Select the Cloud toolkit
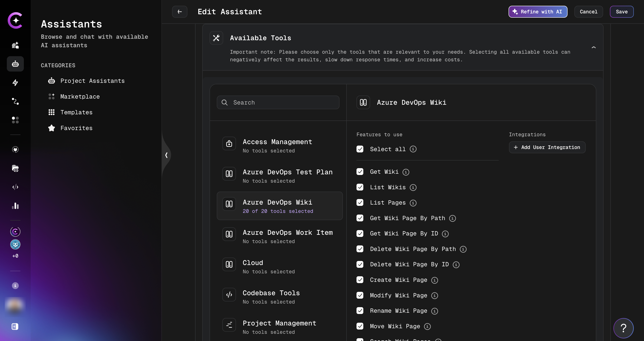 pos(279,266)
